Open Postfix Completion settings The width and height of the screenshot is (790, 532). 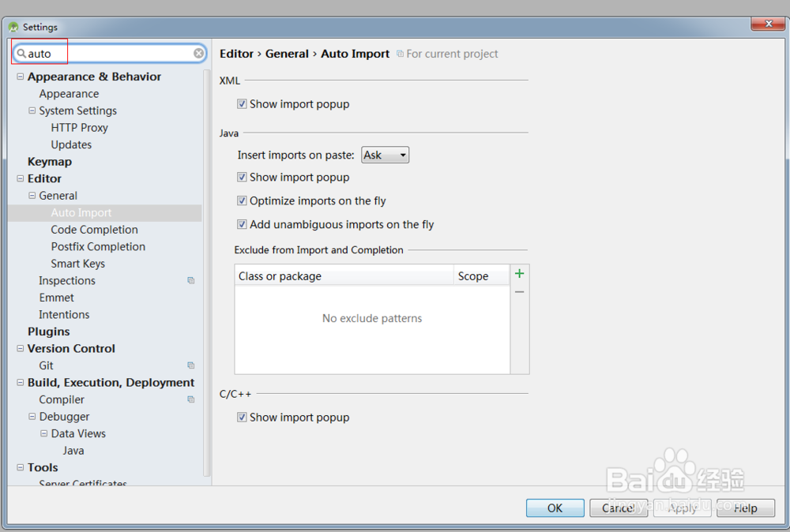98,246
